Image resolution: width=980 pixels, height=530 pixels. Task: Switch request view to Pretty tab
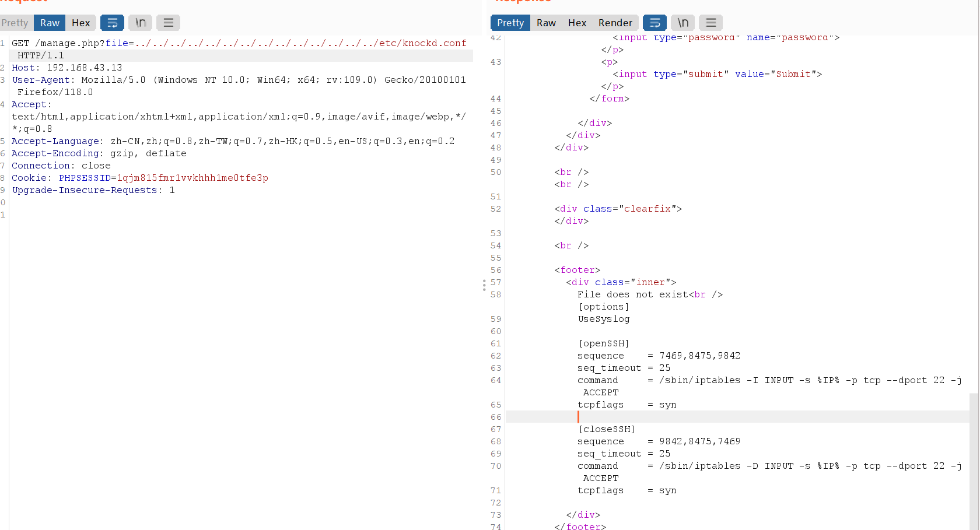click(x=15, y=23)
